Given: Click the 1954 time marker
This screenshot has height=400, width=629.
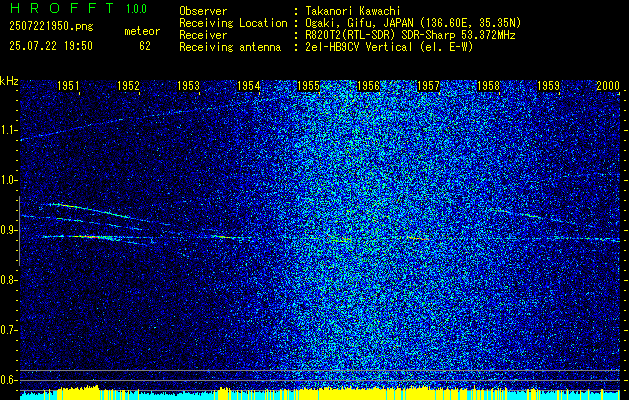Looking at the screenshot, I should coord(249,85).
